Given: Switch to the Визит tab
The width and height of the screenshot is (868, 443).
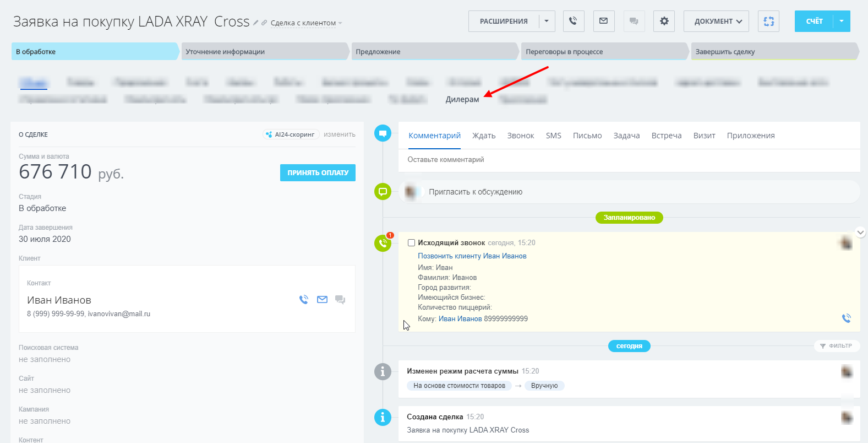Looking at the screenshot, I should point(705,136).
